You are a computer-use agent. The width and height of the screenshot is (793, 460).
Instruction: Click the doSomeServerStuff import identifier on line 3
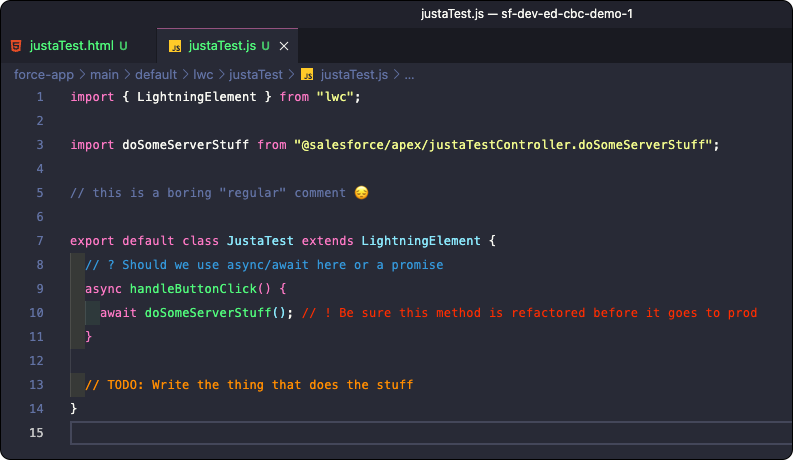pos(186,145)
